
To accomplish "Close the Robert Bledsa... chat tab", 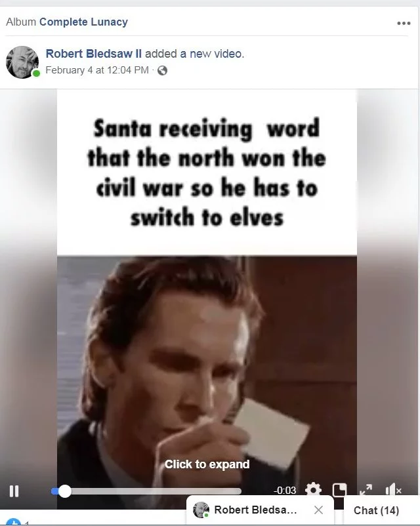I will (318, 510).
